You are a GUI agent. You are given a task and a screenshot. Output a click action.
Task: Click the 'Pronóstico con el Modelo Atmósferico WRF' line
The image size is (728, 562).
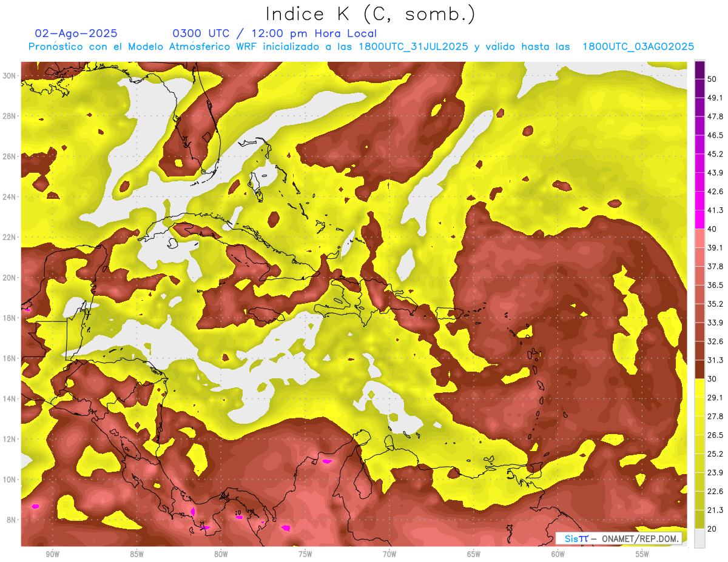coord(361,47)
